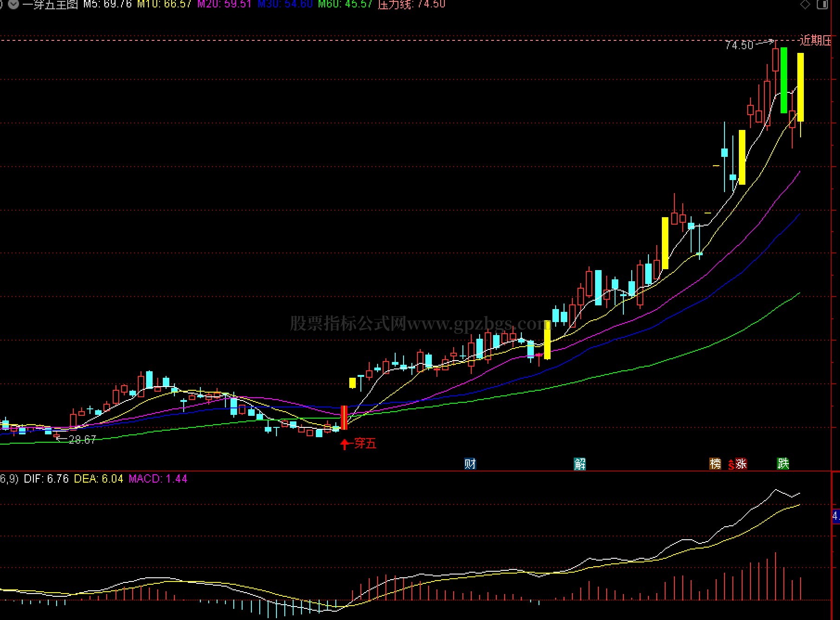840x620 pixels.
Task: Click the green M60 average label
Action: [345, 5]
